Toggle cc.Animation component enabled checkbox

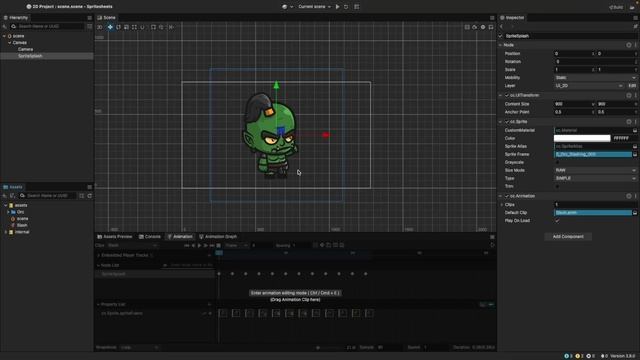[x=507, y=196]
